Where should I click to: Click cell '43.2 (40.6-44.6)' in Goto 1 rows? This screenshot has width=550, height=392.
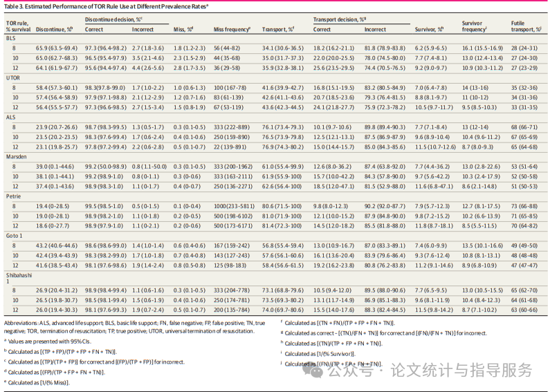57,245
